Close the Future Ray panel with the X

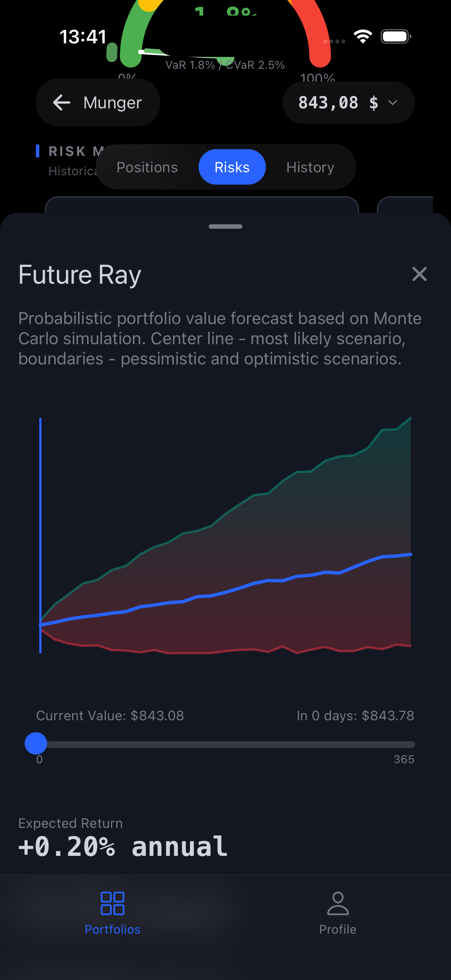(419, 274)
